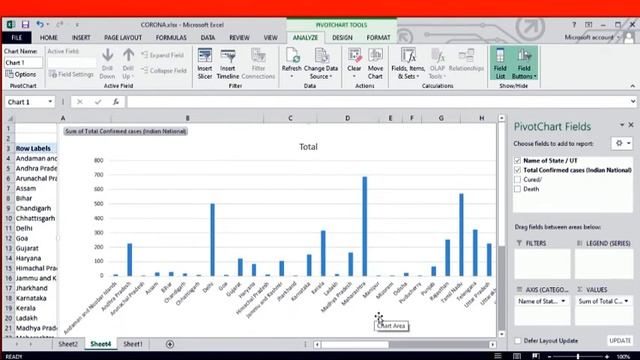This screenshot has height=360, width=640.
Task: Switch to Page Break view in status bar
Action: point(536,356)
